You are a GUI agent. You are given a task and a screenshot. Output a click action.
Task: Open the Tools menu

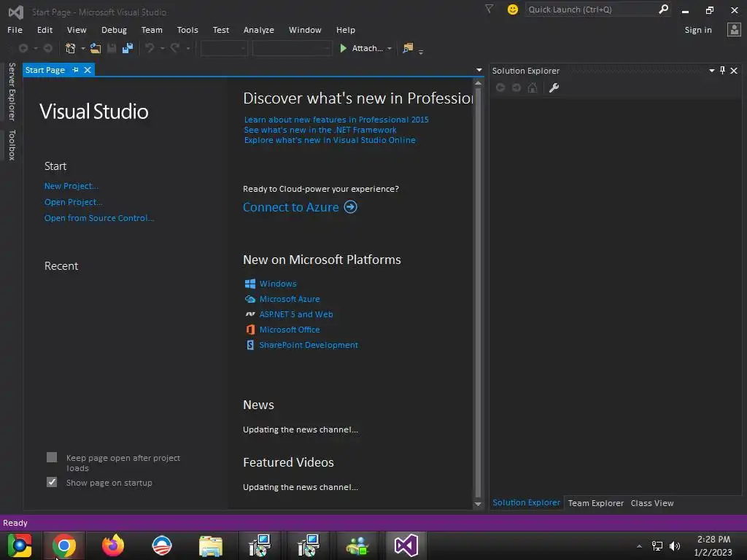187,29
